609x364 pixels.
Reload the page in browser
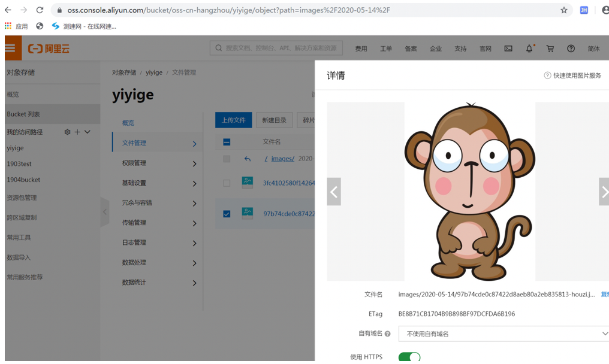[40, 10]
